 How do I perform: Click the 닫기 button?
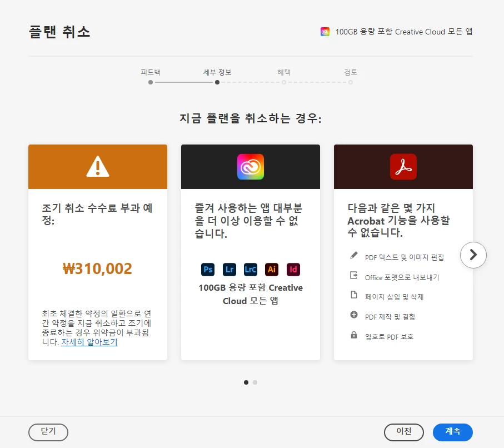[x=48, y=432]
